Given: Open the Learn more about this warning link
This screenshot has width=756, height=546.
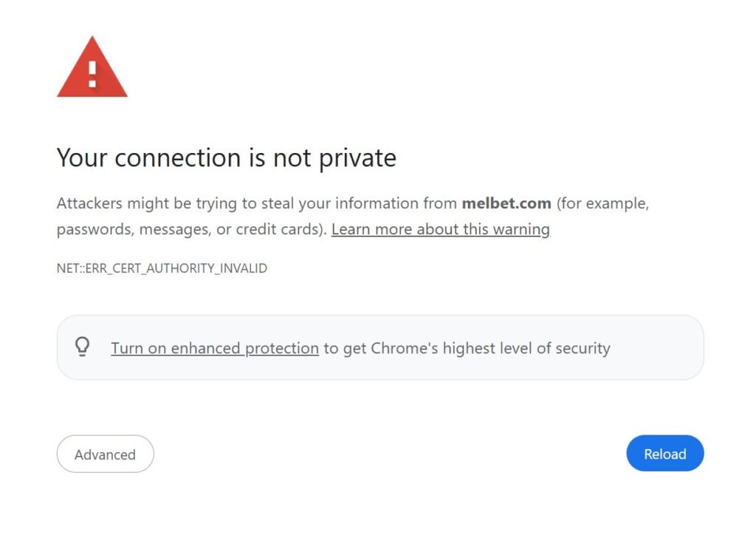Looking at the screenshot, I should point(440,230).
